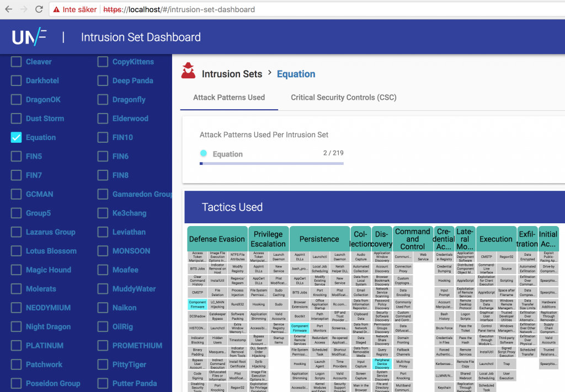Check the Dragonfly checkbox
Viewport: 565px width, 392px height.
[x=103, y=100]
